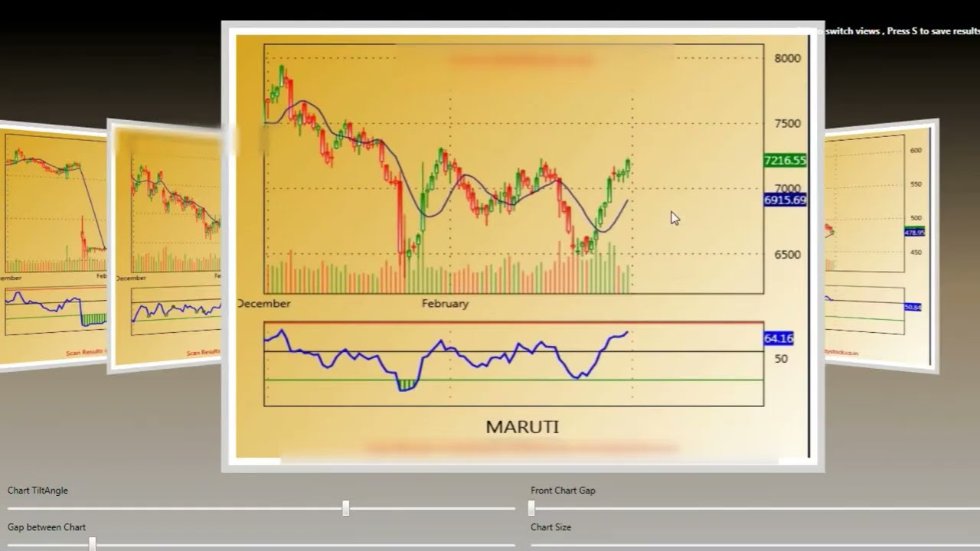
Task: Click the Chart TiltAngle label
Action: (x=38, y=491)
